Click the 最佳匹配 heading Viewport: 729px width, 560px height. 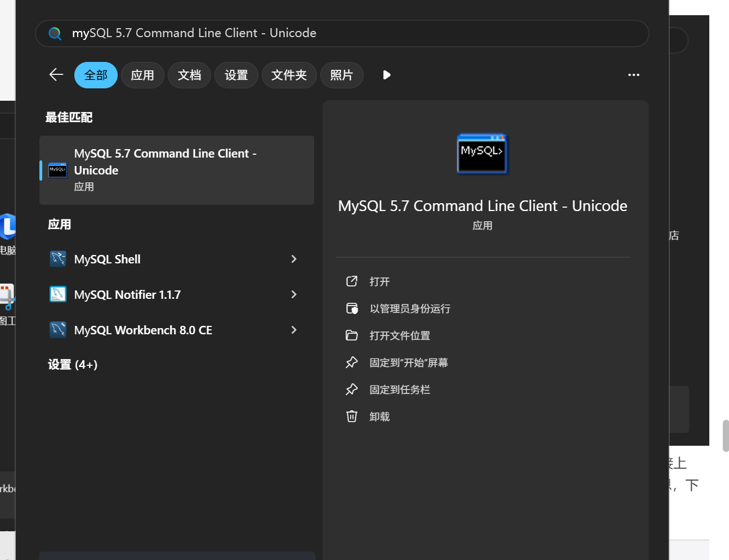(x=69, y=117)
